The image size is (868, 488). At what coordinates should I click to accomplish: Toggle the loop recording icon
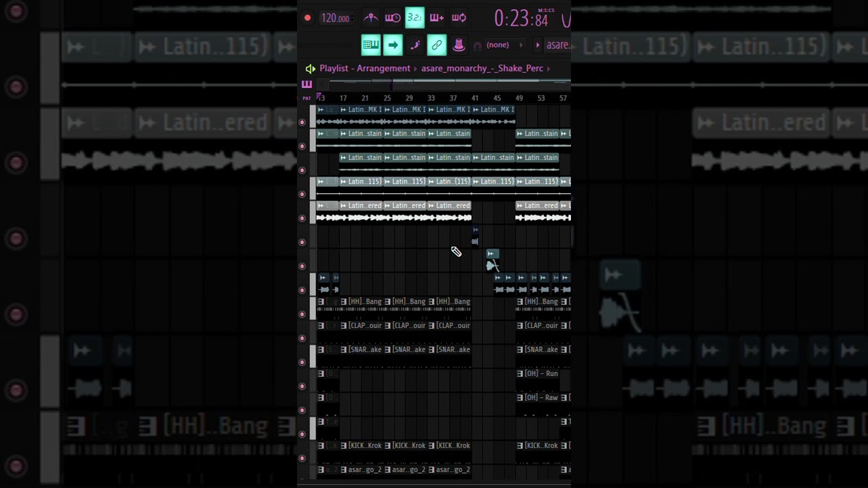point(459,18)
